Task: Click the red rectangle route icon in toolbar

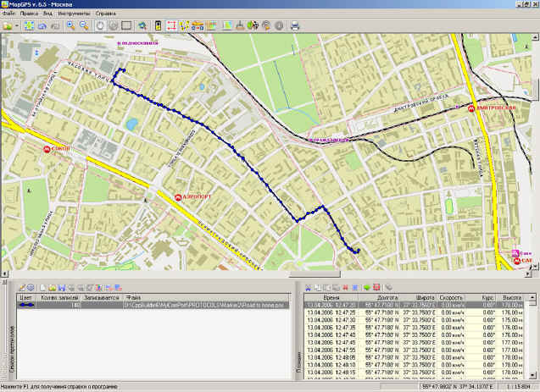Action: [171, 26]
